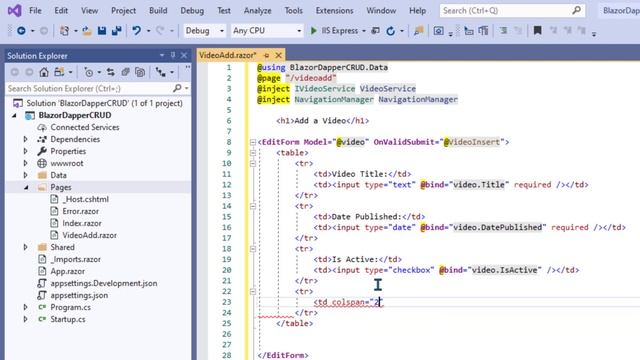This screenshot has height=360, width=640.
Task: Open the Tools menu
Action: 293,11
